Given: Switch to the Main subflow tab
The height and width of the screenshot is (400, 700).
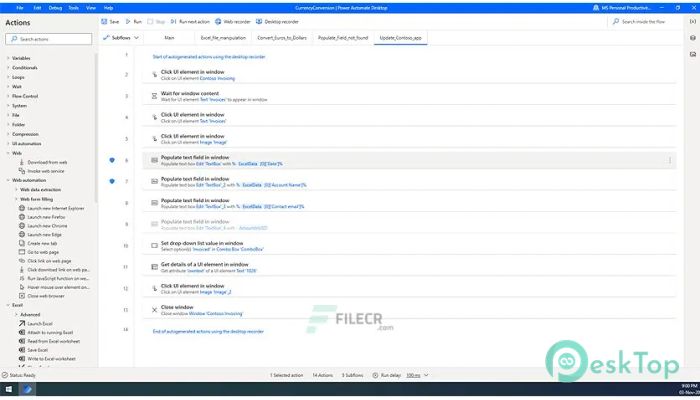Looking at the screenshot, I should 169,38.
